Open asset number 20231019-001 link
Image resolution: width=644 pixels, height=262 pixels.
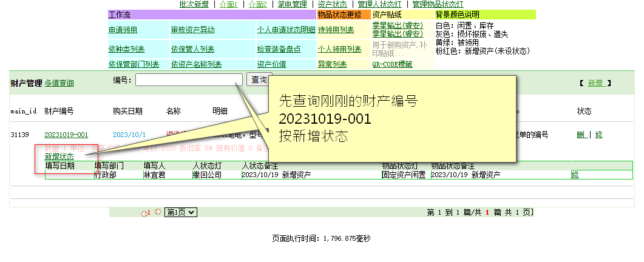(66, 135)
